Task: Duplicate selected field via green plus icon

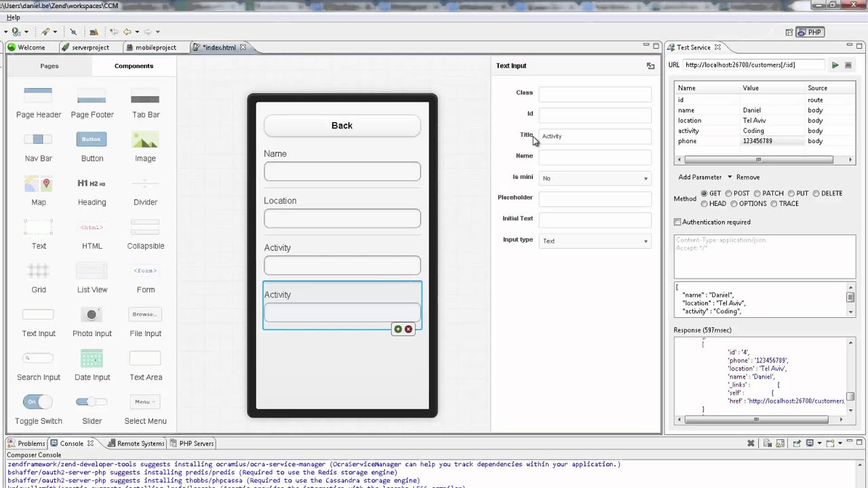Action: [398, 329]
